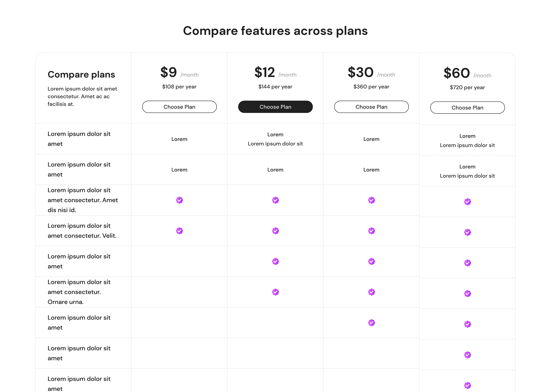551x392 pixels.
Task: Click the dark Choose Plan button under $12
Action: pyautogui.click(x=275, y=107)
